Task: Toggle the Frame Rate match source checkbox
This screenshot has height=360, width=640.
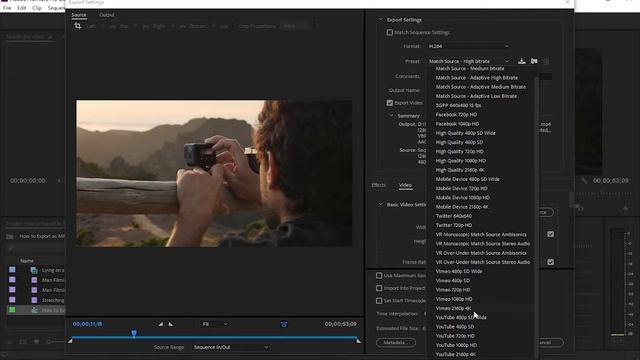Action: pos(551,262)
